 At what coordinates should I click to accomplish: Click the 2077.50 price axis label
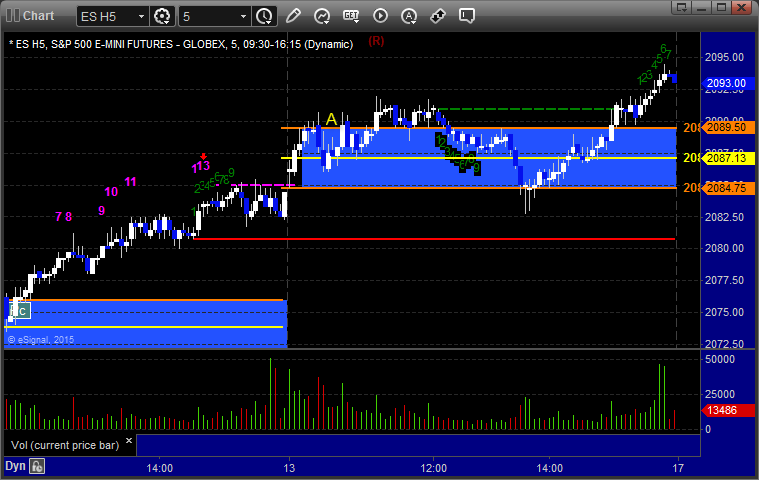pyautogui.click(x=724, y=280)
